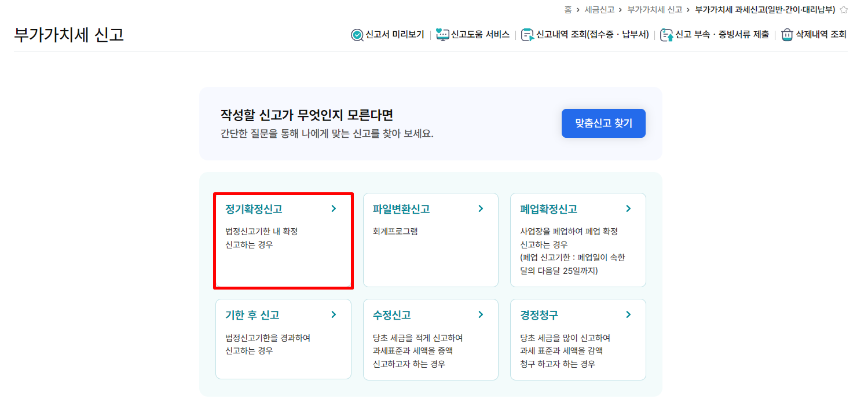The width and height of the screenshot is (868, 399).
Task: Click the star favorite icon in the breadcrumb
Action: [x=844, y=9]
